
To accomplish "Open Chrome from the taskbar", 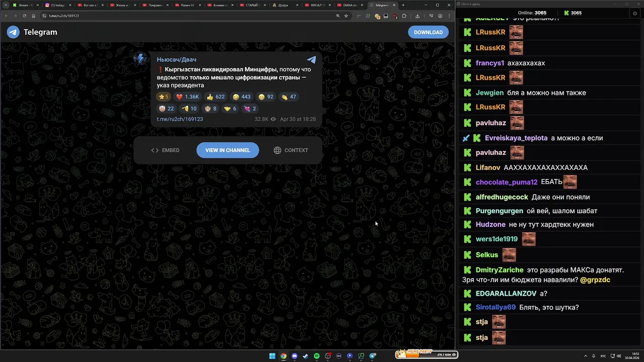I will [x=283, y=356].
